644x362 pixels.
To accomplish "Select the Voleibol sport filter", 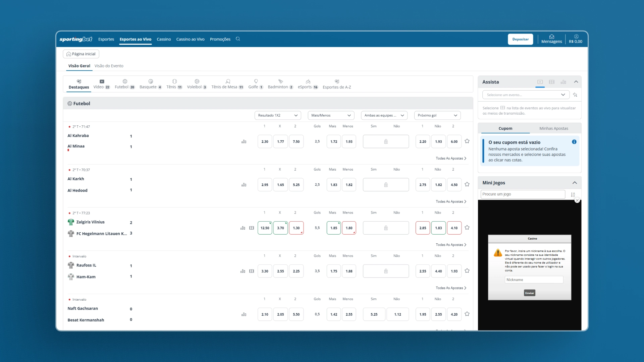I will click(197, 84).
